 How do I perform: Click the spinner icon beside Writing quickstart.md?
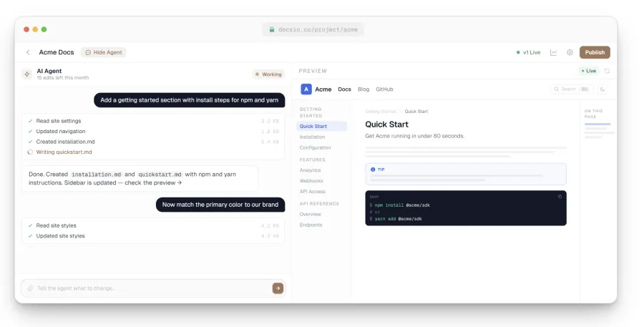(x=30, y=152)
